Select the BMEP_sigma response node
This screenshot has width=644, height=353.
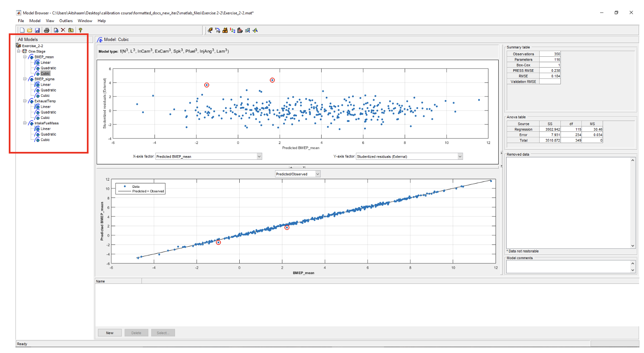pyautogui.click(x=44, y=79)
